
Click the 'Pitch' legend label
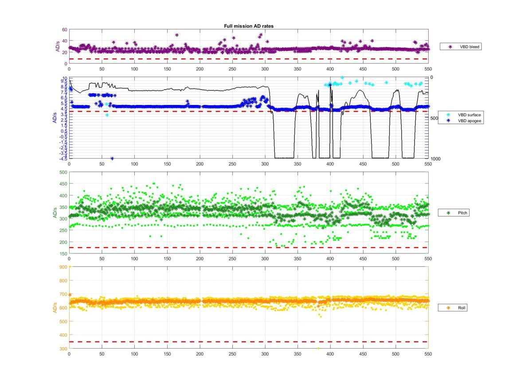pos(462,213)
